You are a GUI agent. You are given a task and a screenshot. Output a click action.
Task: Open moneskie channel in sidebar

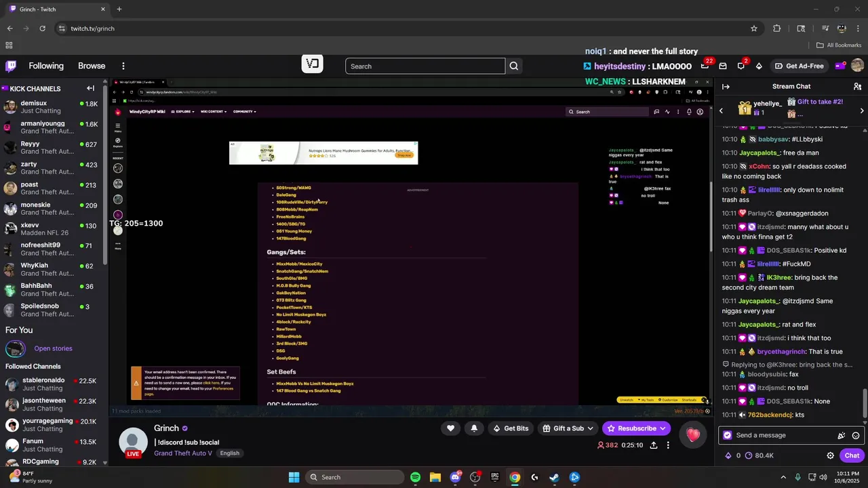click(x=52, y=208)
